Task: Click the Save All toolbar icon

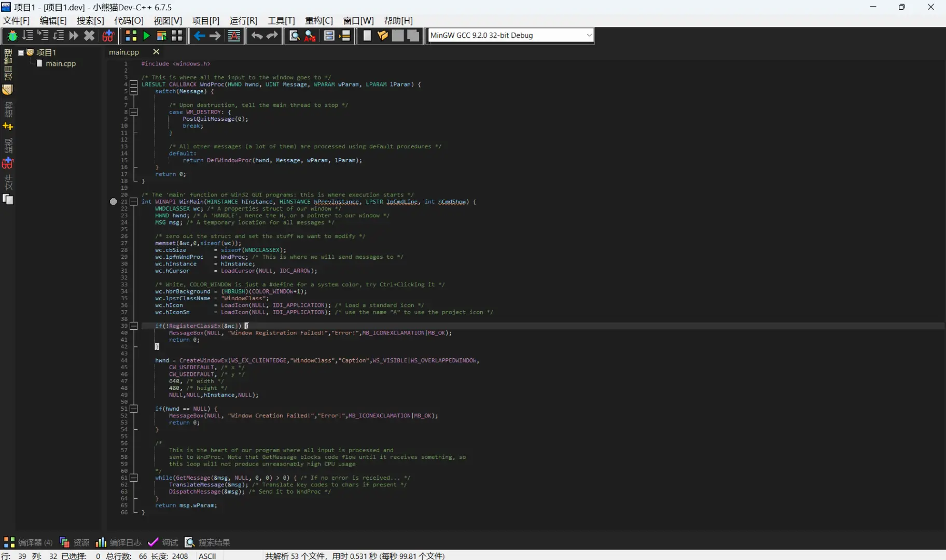Action: (413, 35)
